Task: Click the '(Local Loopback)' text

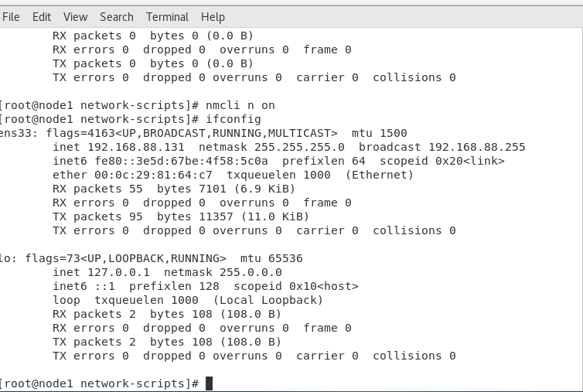Action: (268, 300)
